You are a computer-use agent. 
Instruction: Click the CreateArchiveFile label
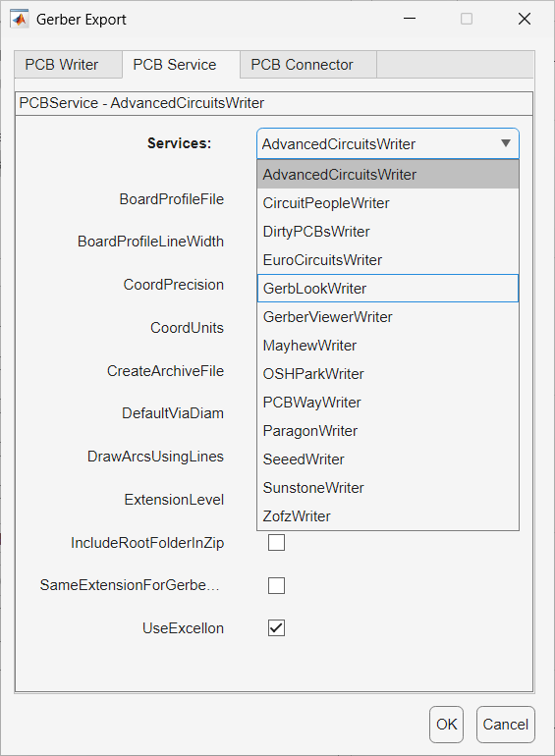[165, 371]
